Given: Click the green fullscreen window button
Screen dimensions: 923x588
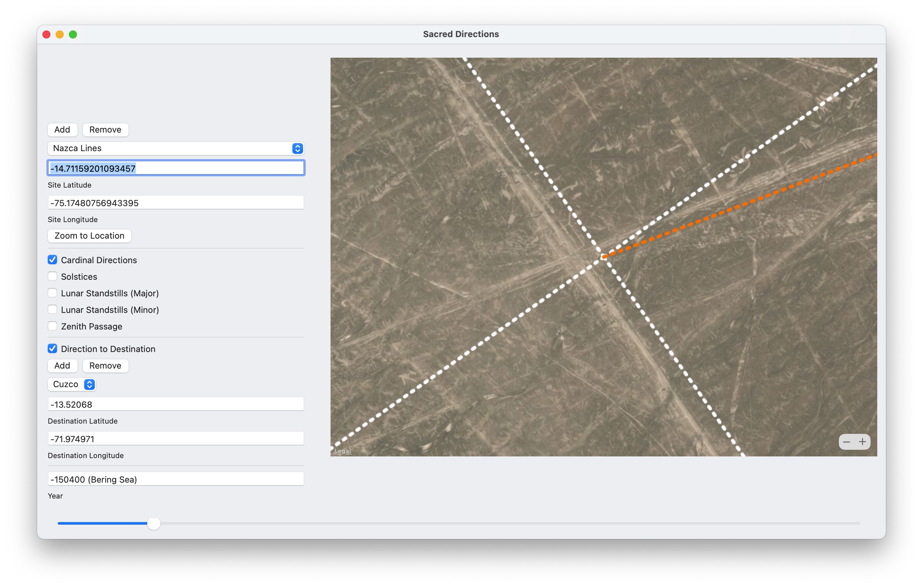Looking at the screenshot, I should tap(73, 34).
